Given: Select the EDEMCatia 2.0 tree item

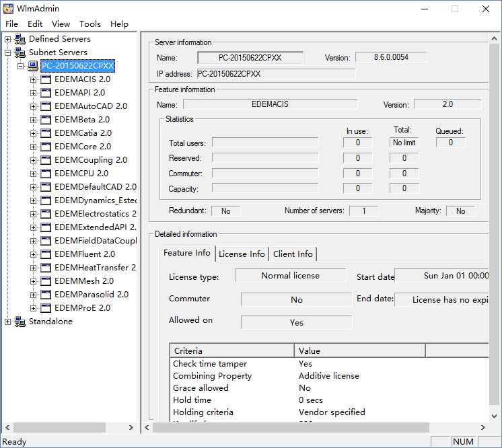Looking at the screenshot, I should tap(83, 133).
